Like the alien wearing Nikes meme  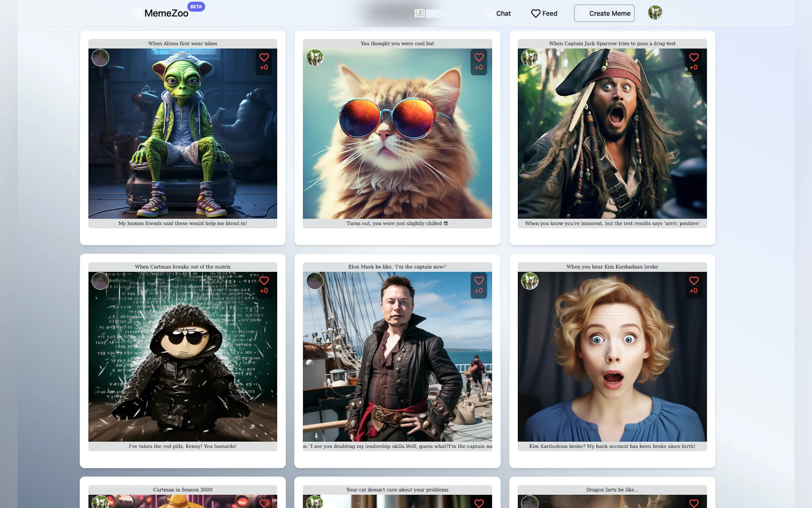[264, 58]
